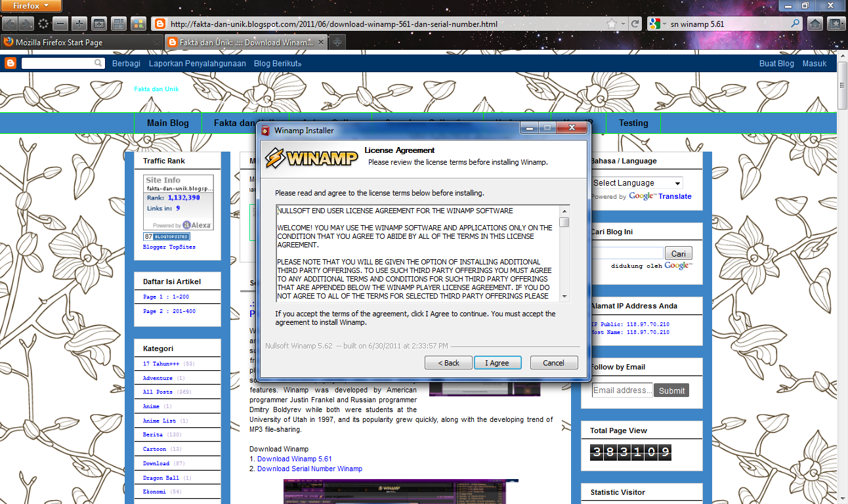Image resolution: width=848 pixels, height=504 pixels.
Task: Click the Alexa Site Info widget
Action: click(x=179, y=202)
